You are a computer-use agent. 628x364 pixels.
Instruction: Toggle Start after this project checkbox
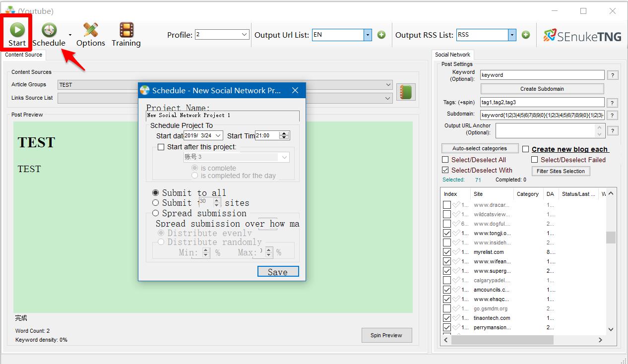point(161,147)
